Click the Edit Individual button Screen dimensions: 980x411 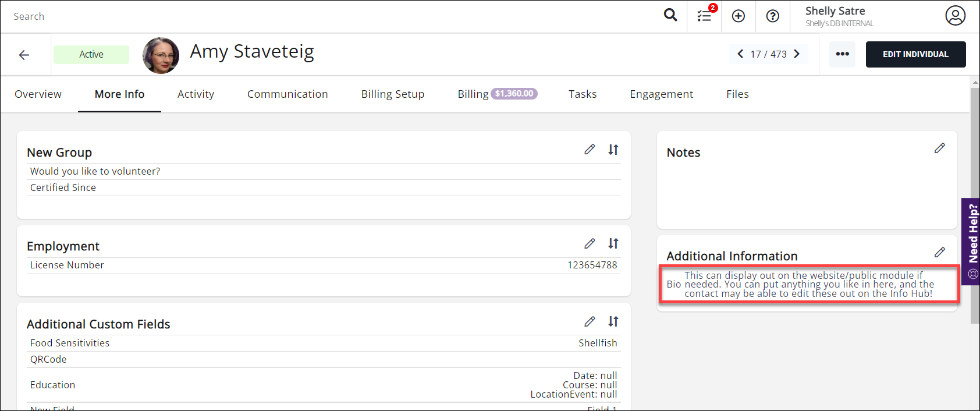click(x=915, y=54)
